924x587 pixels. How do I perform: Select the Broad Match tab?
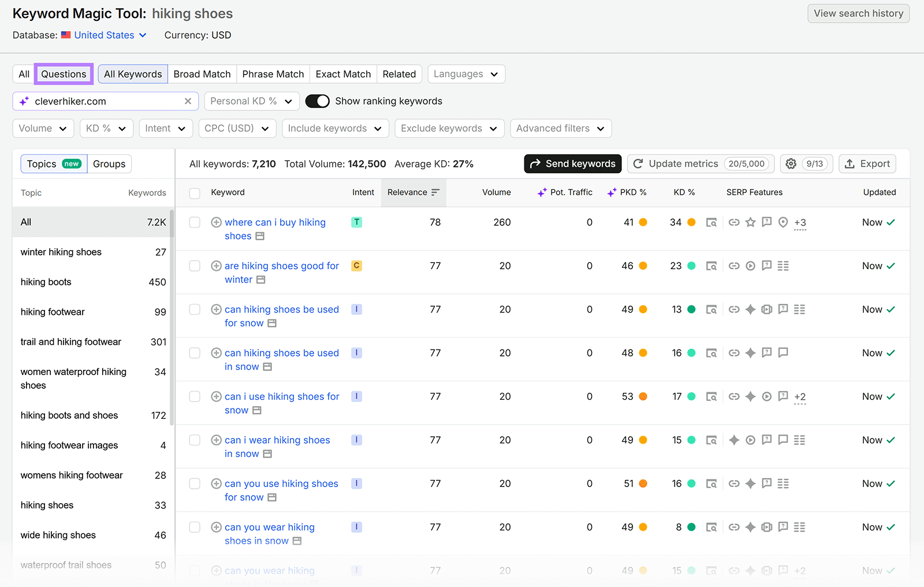(202, 74)
